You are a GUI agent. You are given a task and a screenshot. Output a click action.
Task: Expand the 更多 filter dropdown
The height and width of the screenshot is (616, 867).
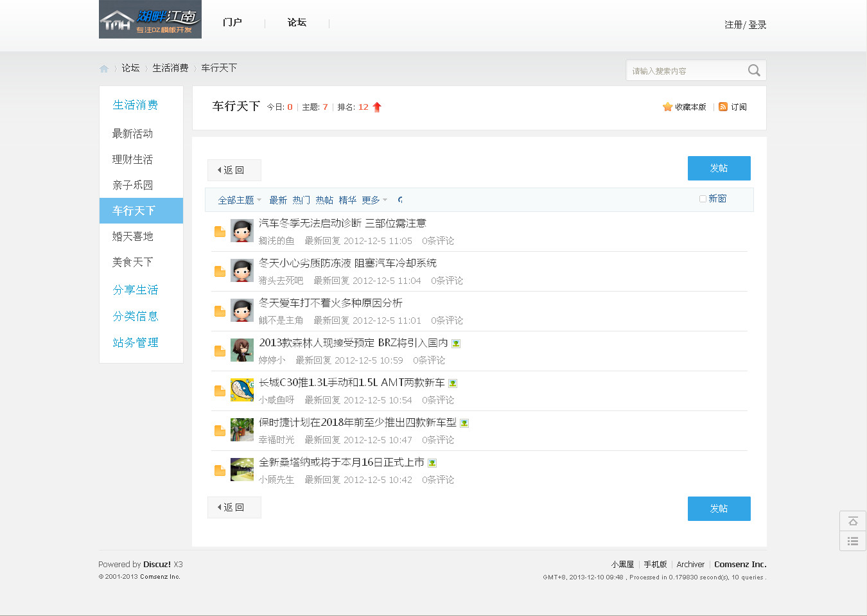pyautogui.click(x=374, y=200)
